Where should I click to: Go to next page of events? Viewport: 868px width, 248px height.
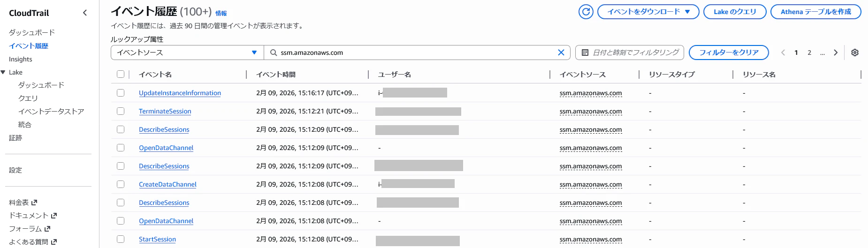tap(836, 53)
